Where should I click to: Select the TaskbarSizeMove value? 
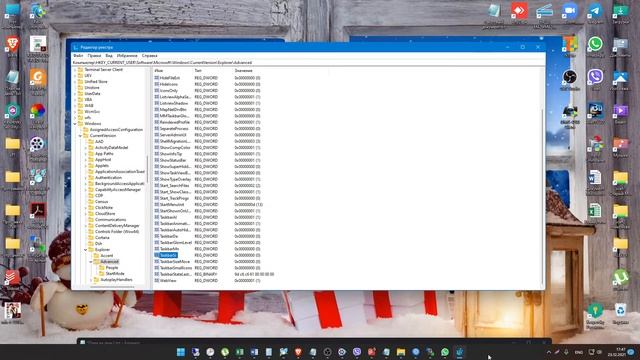(x=175, y=261)
